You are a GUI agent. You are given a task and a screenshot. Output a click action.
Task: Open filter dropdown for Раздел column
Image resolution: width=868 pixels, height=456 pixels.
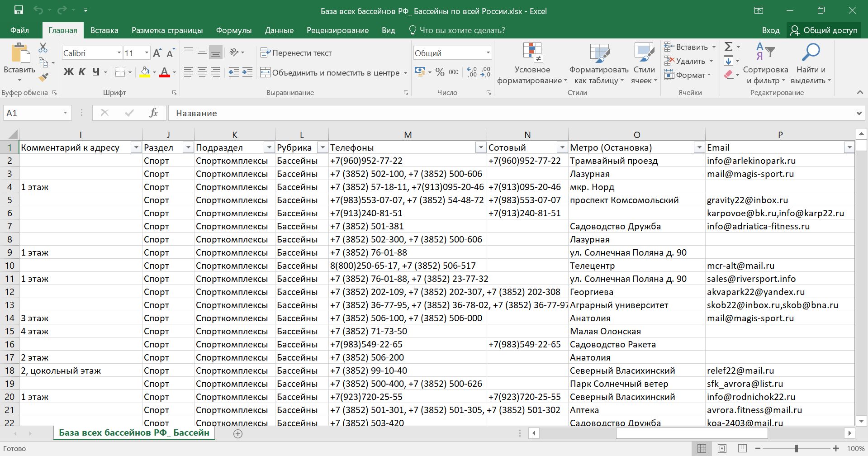click(188, 147)
